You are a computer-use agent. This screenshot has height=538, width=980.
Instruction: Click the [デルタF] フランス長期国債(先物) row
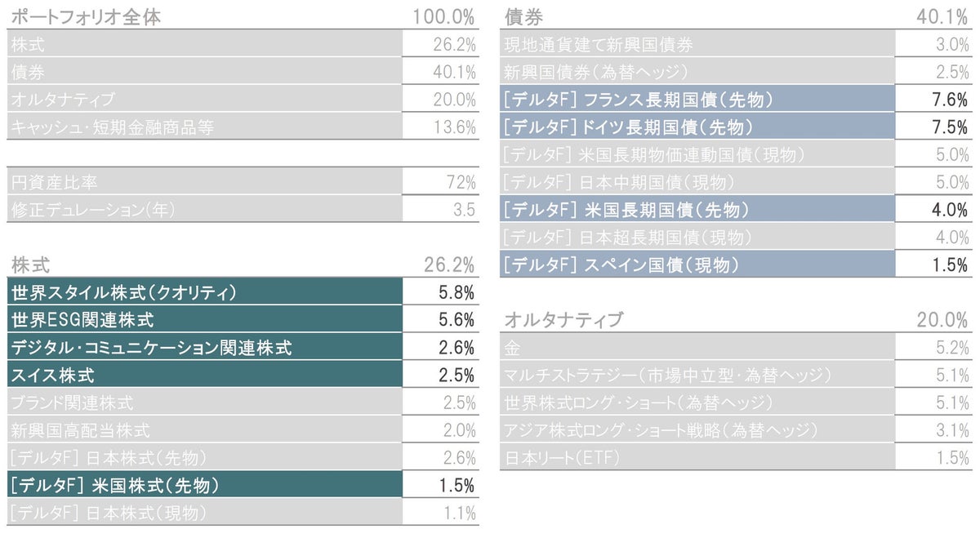click(638, 100)
